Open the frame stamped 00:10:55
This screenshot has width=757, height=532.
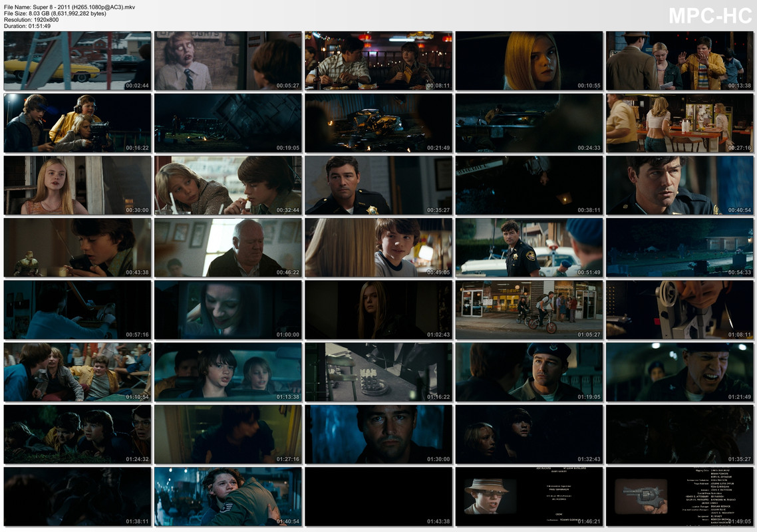(529, 61)
